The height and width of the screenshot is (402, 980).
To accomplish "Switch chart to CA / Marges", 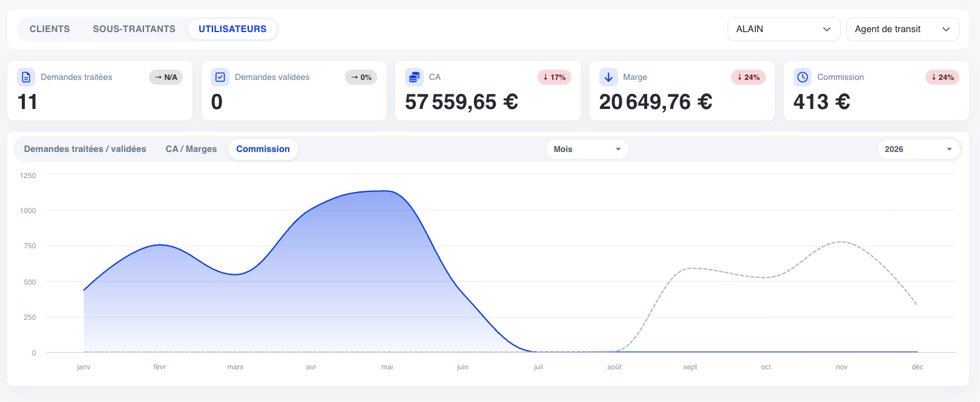I will tap(191, 149).
